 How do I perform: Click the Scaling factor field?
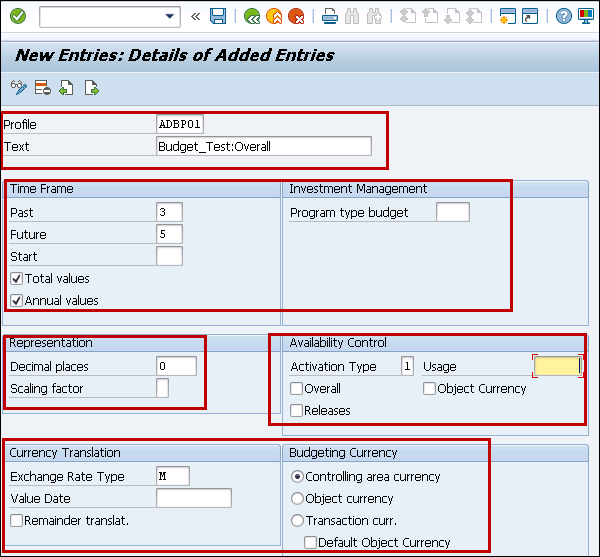[x=162, y=388]
